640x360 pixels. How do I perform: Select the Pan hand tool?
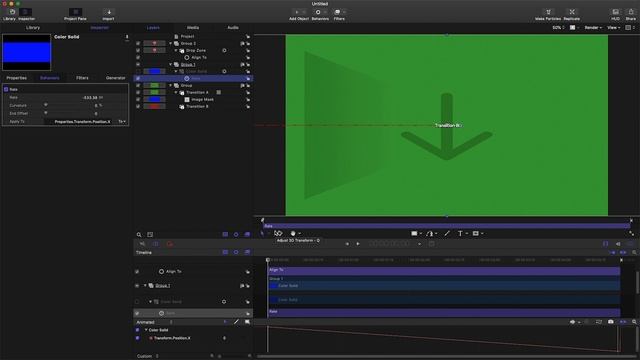293,233
